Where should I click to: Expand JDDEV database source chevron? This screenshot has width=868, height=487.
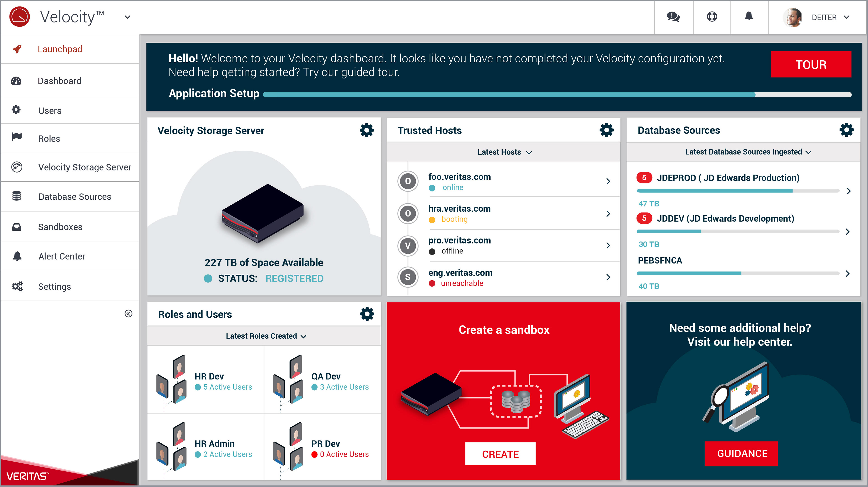848,232
